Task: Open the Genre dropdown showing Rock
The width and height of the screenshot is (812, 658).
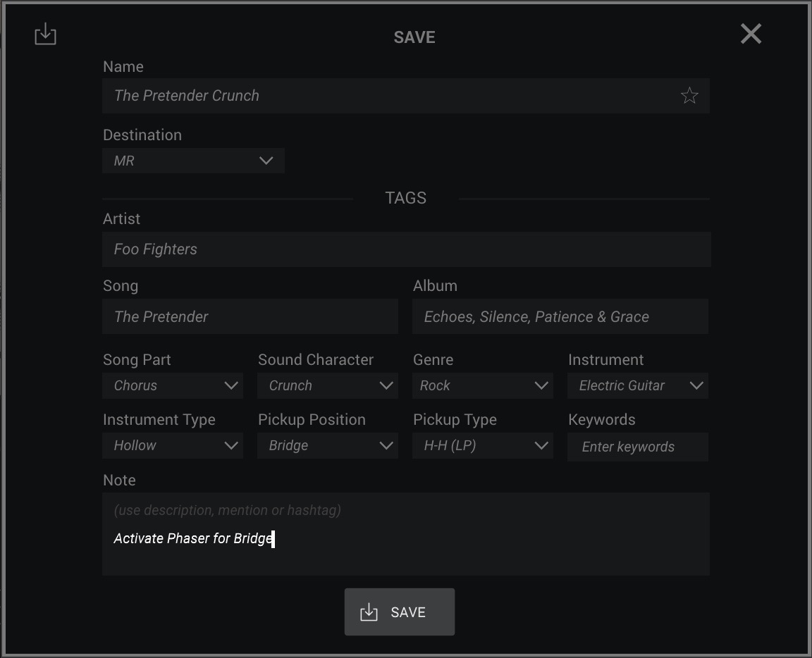Action: click(x=483, y=385)
